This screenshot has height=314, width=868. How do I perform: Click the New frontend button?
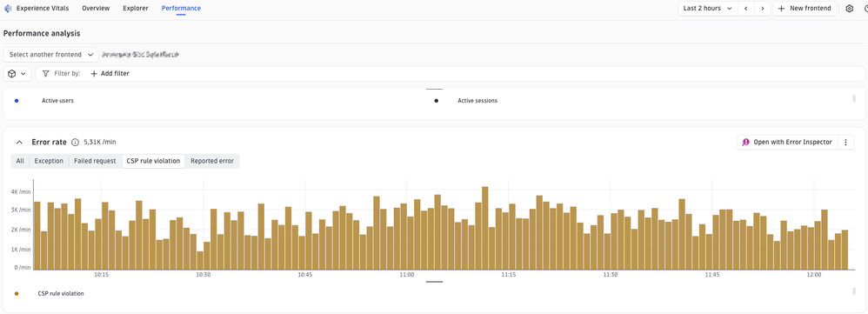[x=805, y=9]
